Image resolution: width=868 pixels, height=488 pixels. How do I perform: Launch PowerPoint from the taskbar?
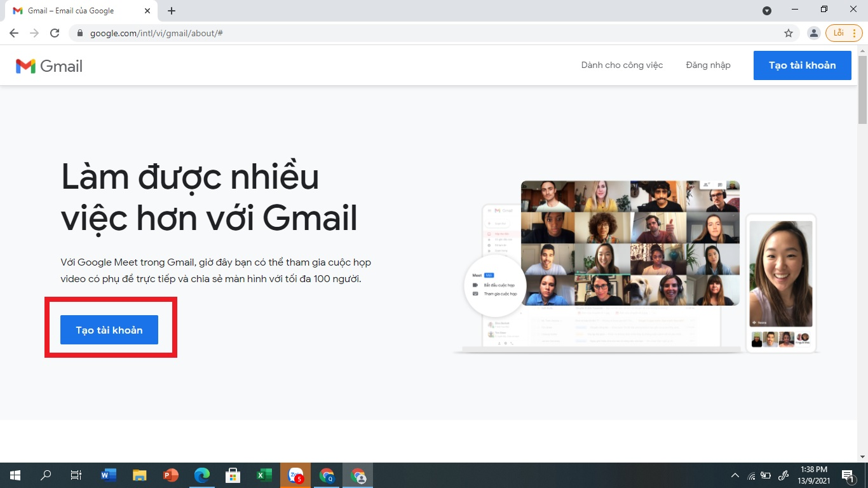(x=171, y=475)
